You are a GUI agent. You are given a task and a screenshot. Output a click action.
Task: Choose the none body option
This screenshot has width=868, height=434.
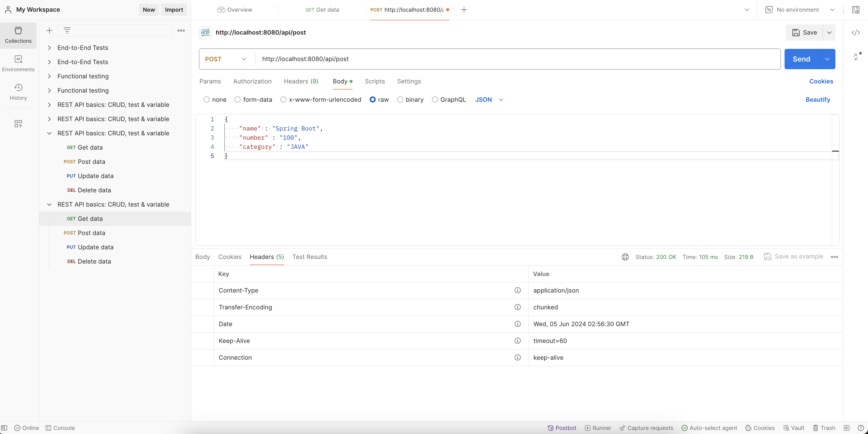[207, 100]
